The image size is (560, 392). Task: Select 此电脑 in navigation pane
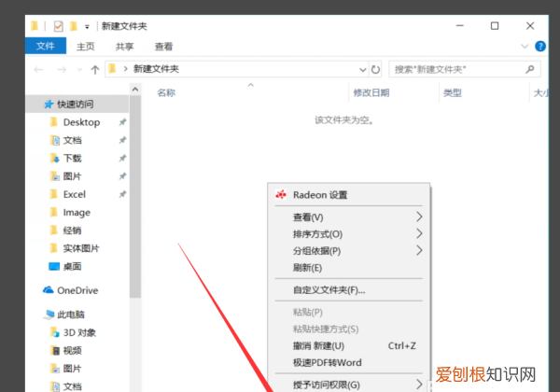pos(71,315)
